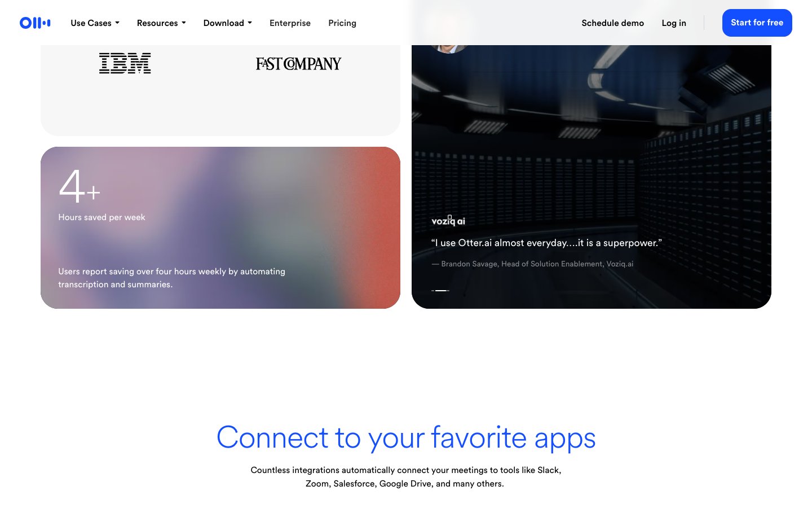The width and height of the screenshot is (812, 508).
Task: Select the first testimonial carousel indicator
Action: point(433,290)
